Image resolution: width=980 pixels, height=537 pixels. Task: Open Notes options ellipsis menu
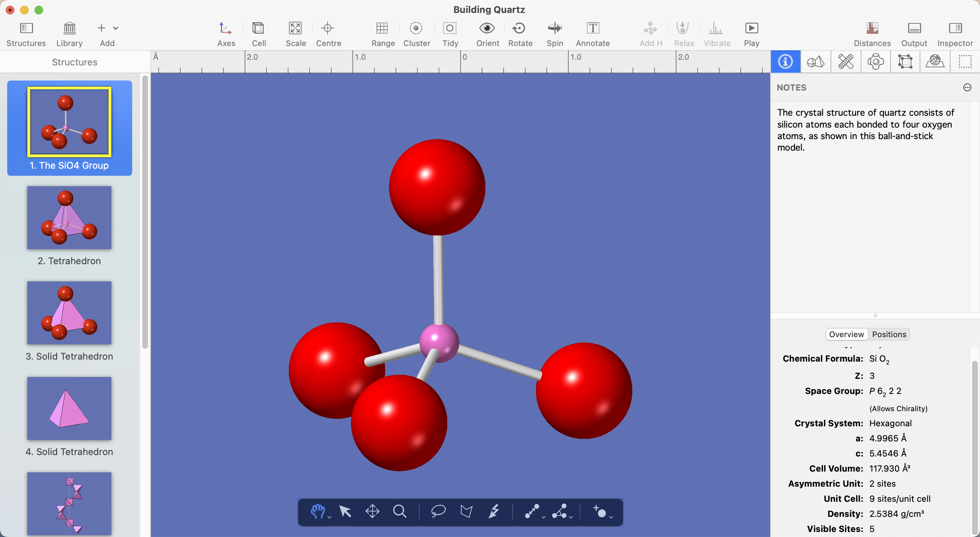click(967, 88)
